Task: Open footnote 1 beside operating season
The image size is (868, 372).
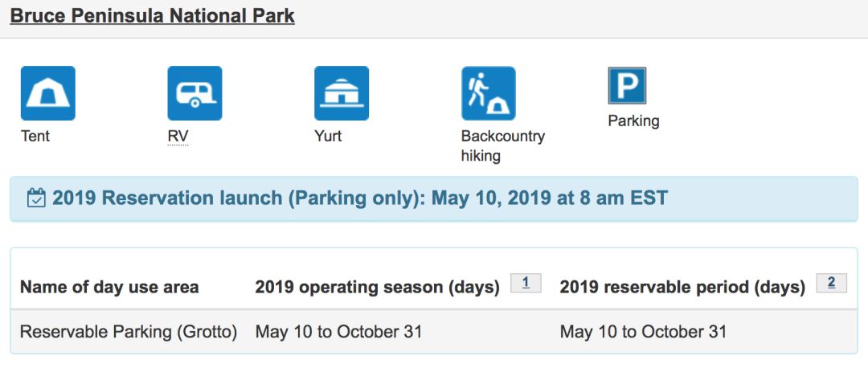Action: [x=526, y=283]
